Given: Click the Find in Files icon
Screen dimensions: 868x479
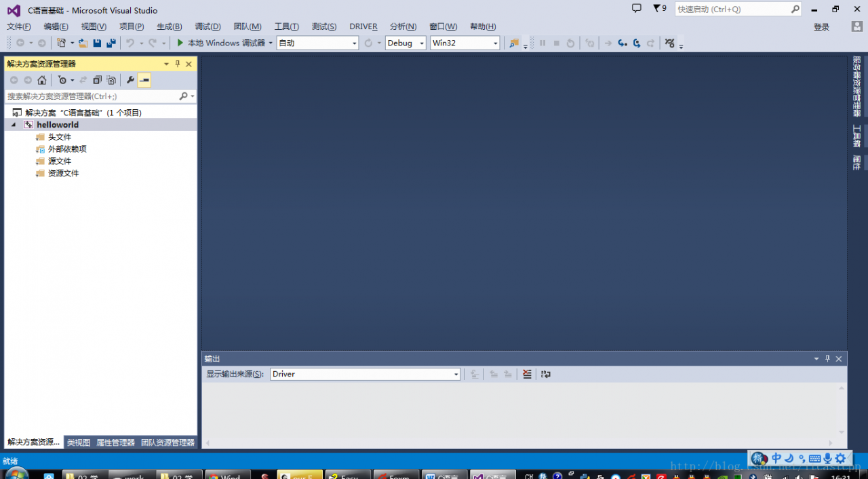Looking at the screenshot, I should click(514, 43).
